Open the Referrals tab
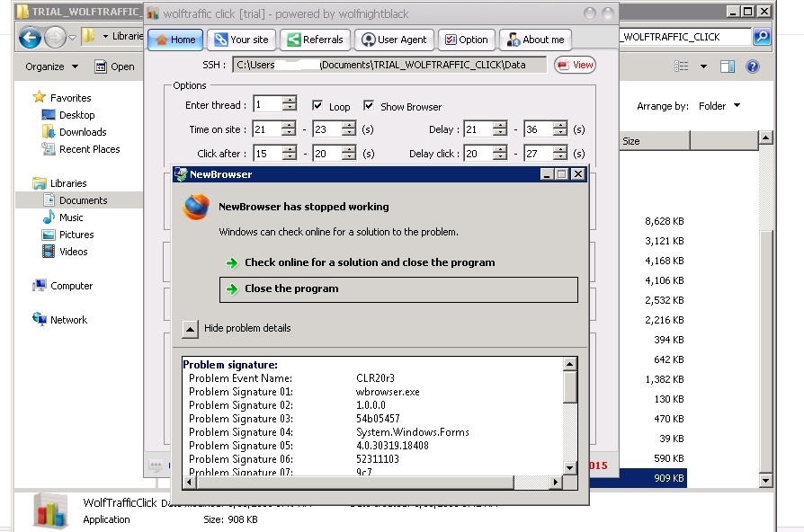 pos(316,40)
